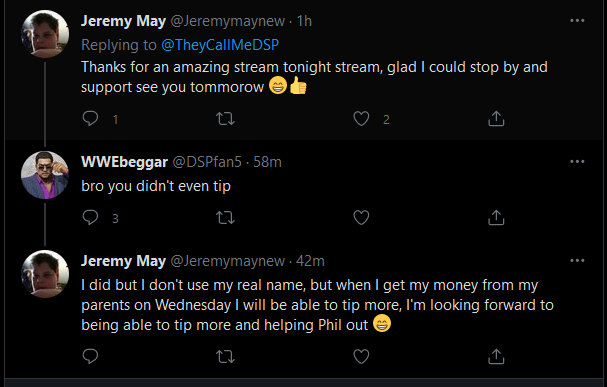Open the @TheyCallMeDSP profile link
The image size is (607, 387).
[x=220, y=45]
